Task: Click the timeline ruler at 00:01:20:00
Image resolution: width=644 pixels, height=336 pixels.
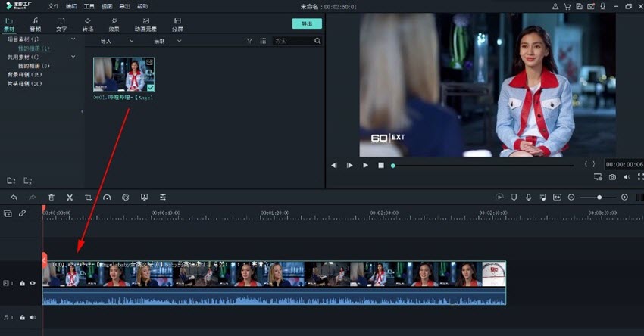Action: tap(274, 213)
